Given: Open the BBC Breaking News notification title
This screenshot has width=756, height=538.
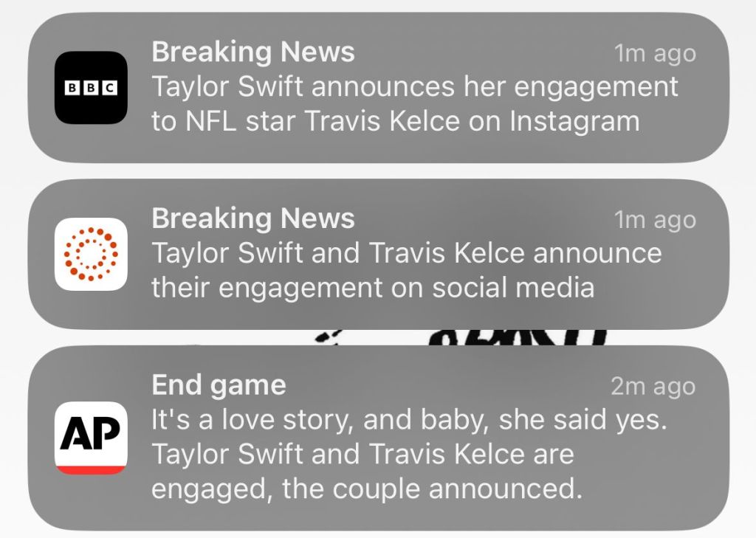Looking at the screenshot, I should 252,52.
